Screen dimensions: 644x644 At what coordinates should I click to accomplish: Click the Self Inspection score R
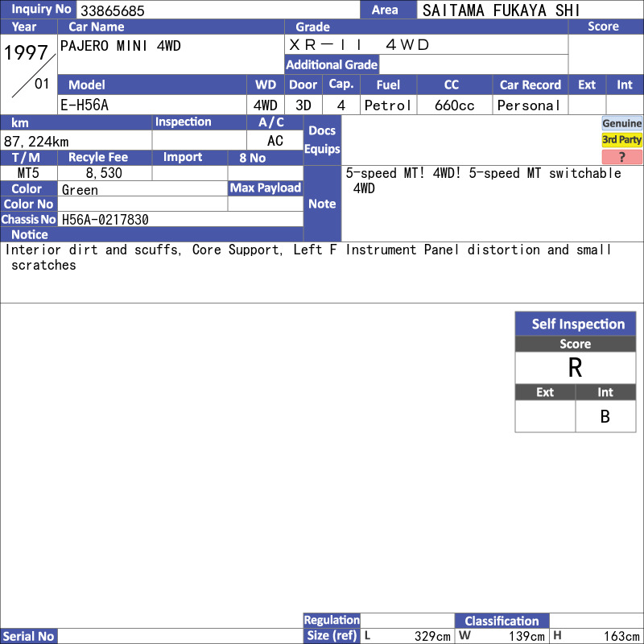(x=576, y=368)
